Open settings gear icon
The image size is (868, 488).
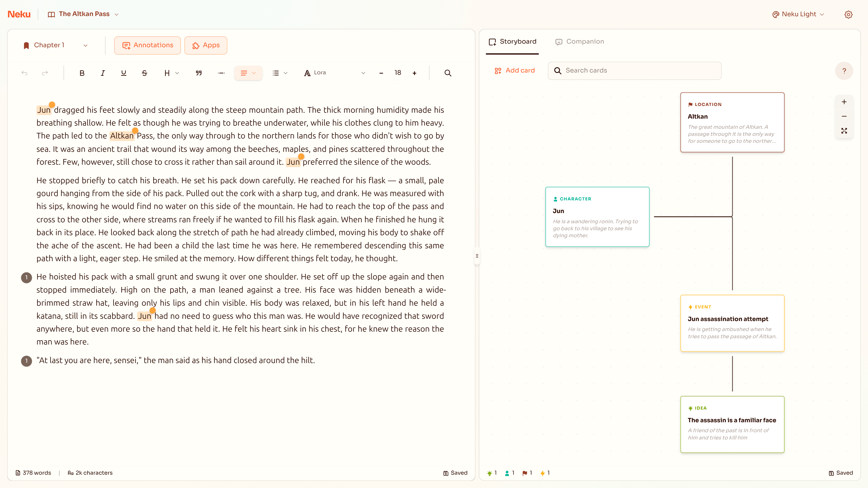coord(848,14)
